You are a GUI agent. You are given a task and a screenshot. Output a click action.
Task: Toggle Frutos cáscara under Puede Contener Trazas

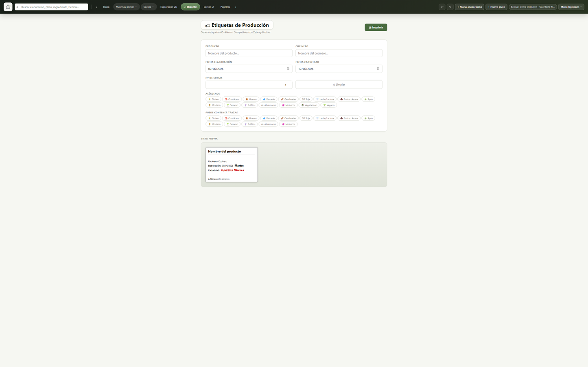(x=349, y=118)
